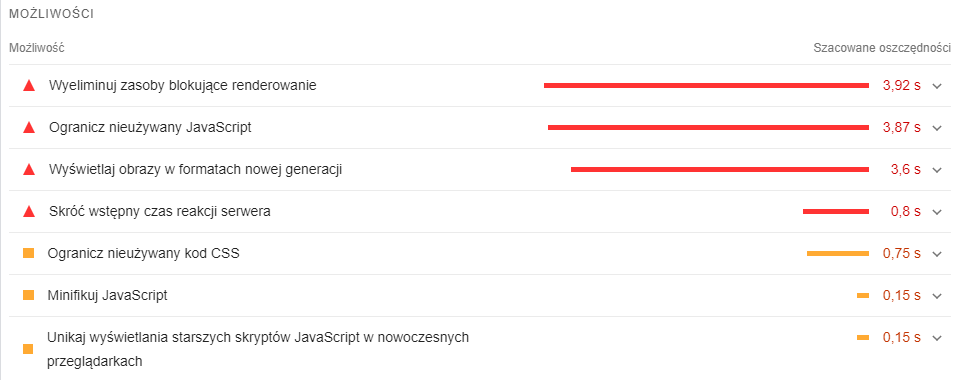Screen dimensions: 958x380
Task: Expand chevron on the legacy JavaScript row
Action: pos(938,337)
